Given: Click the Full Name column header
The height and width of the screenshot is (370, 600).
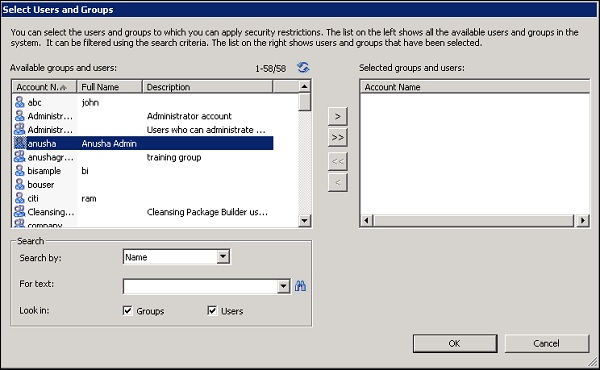Looking at the screenshot, I should coord(109,87).
